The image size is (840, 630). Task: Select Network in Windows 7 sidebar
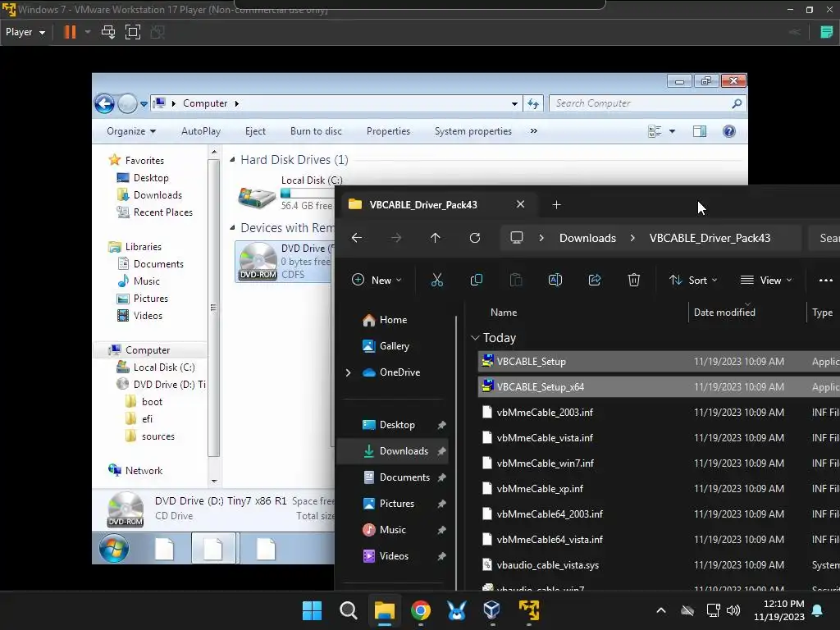point(144,471)
